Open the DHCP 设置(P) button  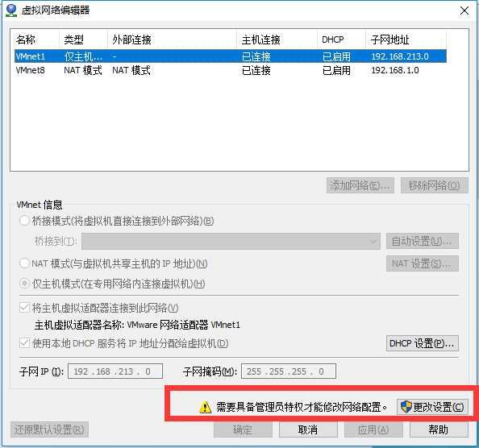point(423,343)
